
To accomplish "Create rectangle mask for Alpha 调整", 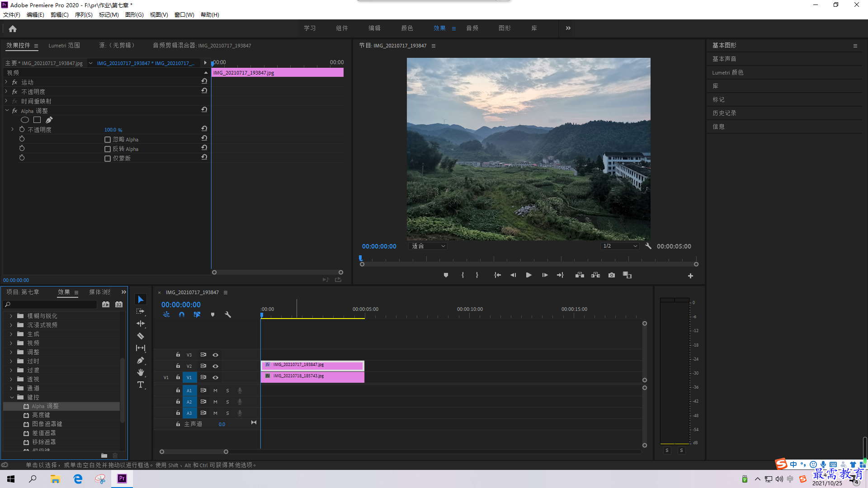I will 37,120.
